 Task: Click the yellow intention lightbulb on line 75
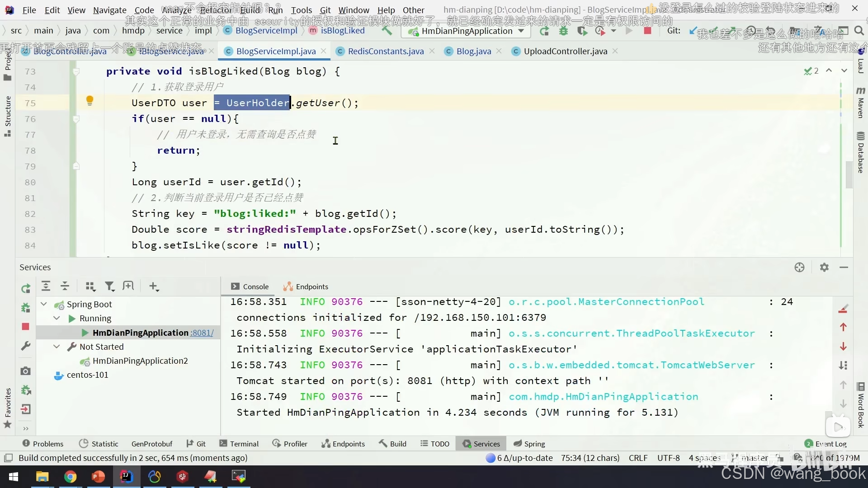90,100
